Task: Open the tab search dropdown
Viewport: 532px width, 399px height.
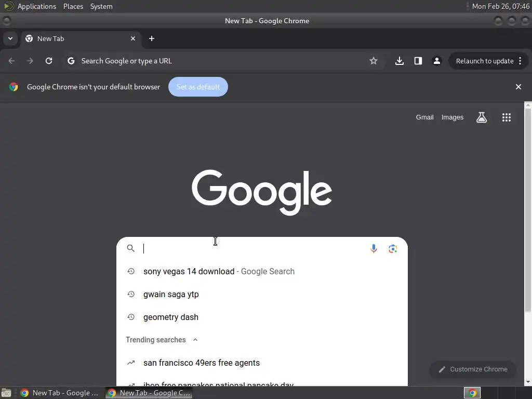Action: (10, 38)
